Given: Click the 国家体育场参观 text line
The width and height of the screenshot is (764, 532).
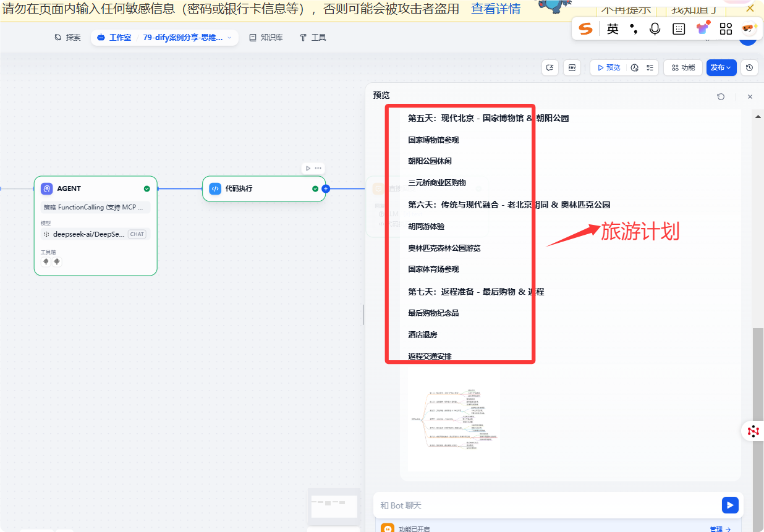Looking at the screenshot, I should click(433, 269).
